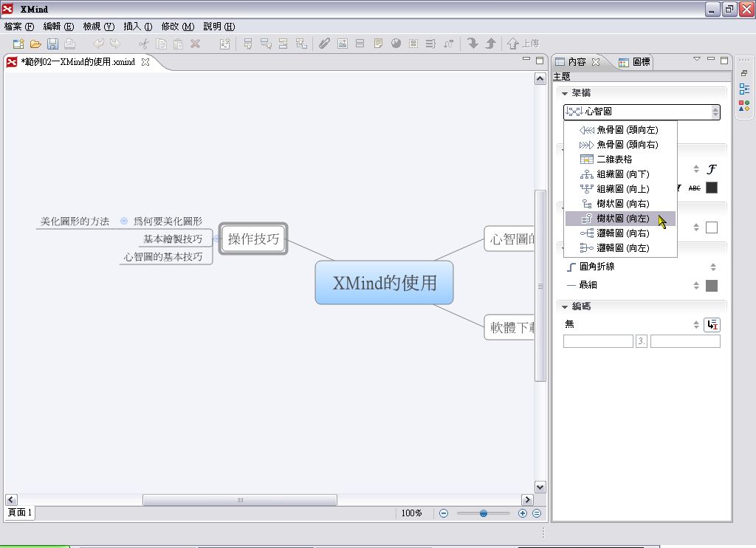756x548 pixels.
Task: Choose 邏輯圖 (向左) structure
Action: point(620,248)
